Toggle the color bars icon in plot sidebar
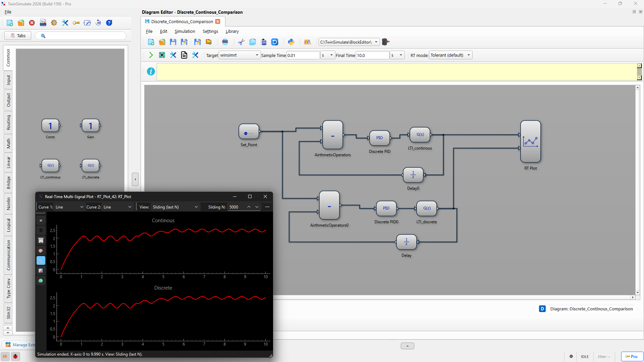Image resolution: width=644 pixels, height=362 pixels. pyautogui.click(x=41, y=271)
